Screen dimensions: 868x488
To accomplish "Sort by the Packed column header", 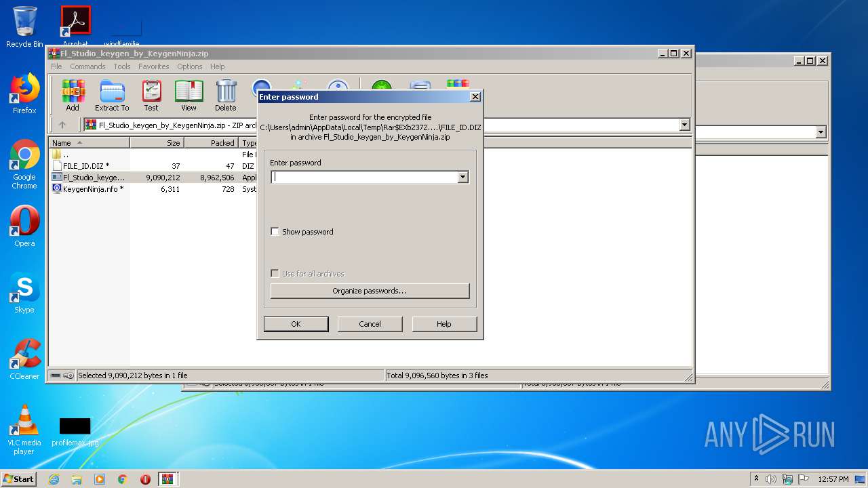I will click(x=211, y=143).
